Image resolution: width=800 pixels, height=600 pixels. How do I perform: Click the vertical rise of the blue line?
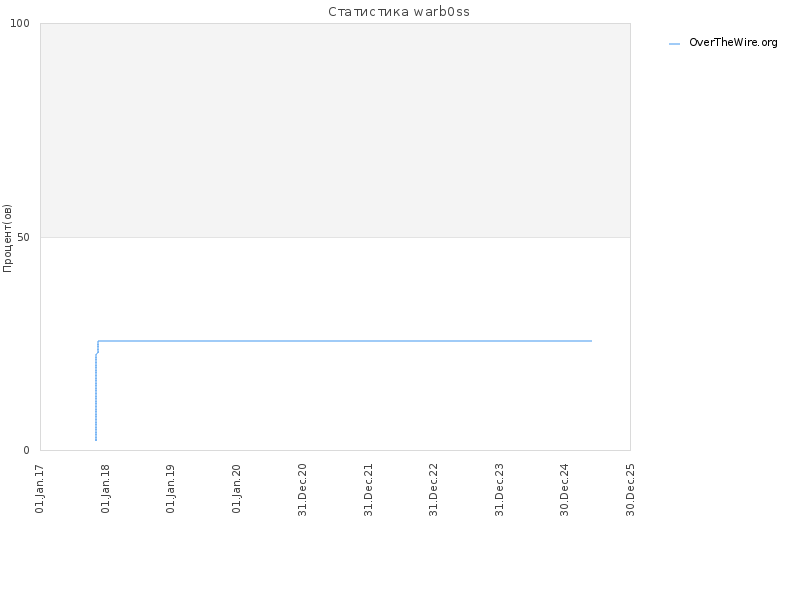tap(96, 397)
